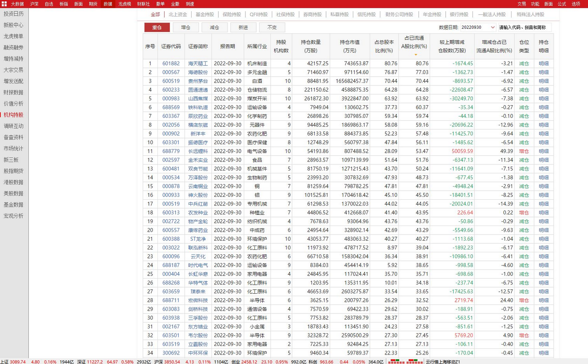Open the 数据日期 dropdown showing 20220930
588x364 pixels.
click(x=478, y=28)
